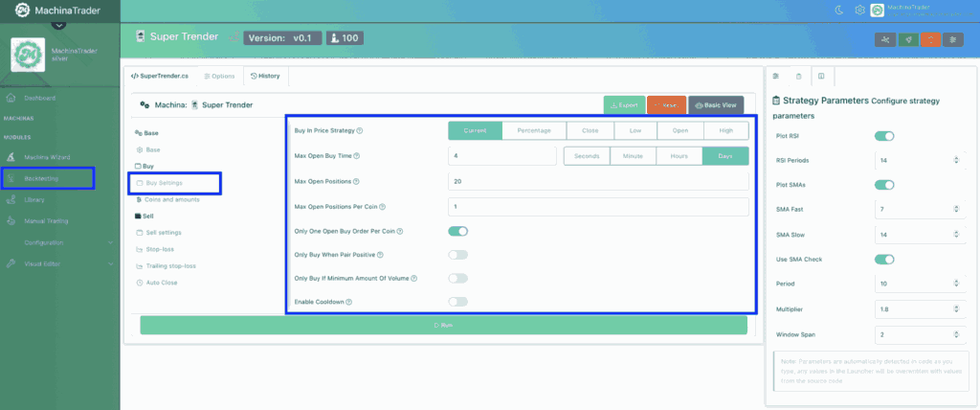Click the Max Open Positions input field
The height and width of the screenshot is (410, 980).
coord(598,181)
